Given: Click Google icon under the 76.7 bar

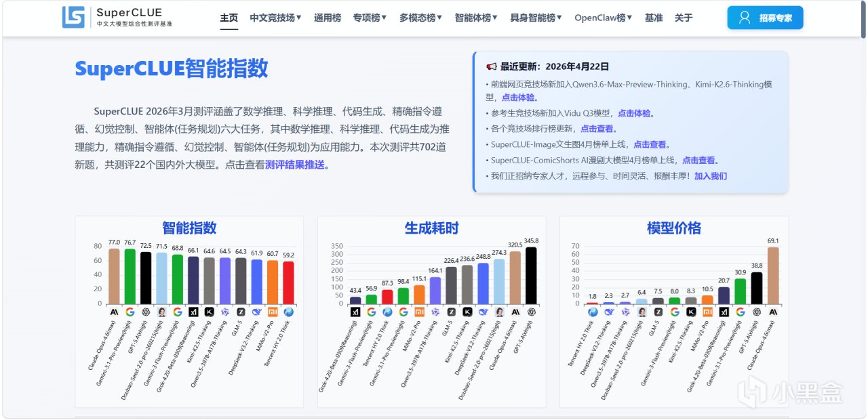Looking at the screenshot, I should [130, 312].
